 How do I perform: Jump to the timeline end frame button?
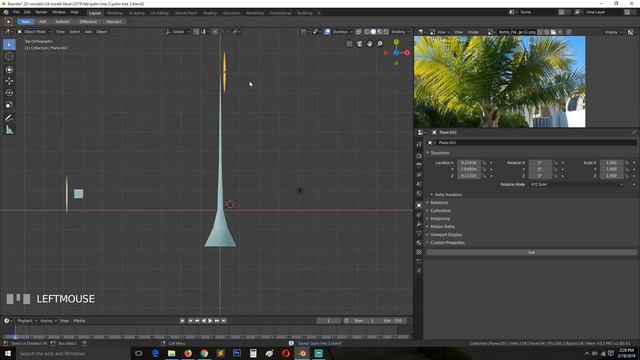click(x=224, y=321)
